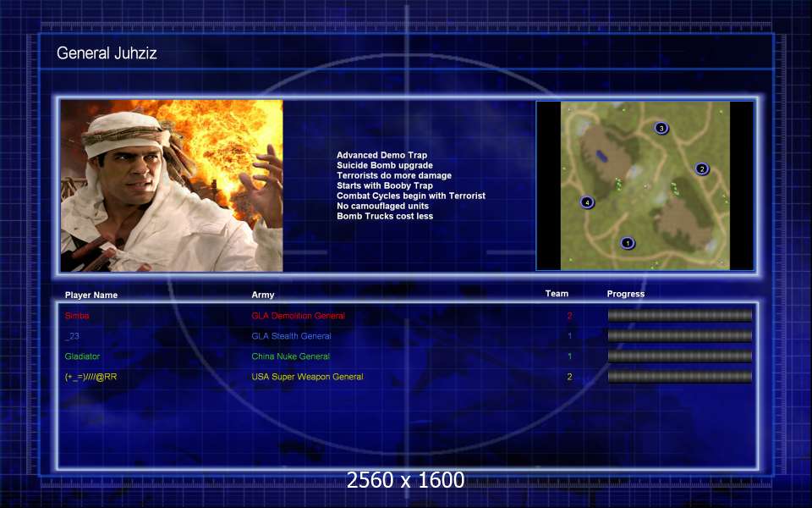The image size is (812, 508).
Task: Click team number for Gladiator
Action: tap(569, 356)
